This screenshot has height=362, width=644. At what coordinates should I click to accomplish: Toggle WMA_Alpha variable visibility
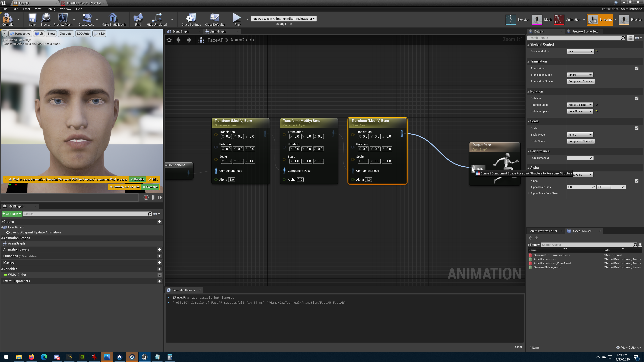159,275
